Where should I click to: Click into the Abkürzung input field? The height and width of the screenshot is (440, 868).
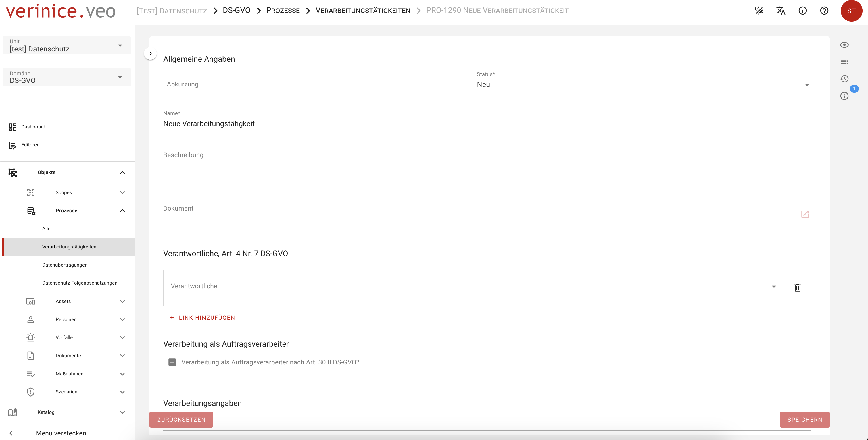(x=318, y=84)
